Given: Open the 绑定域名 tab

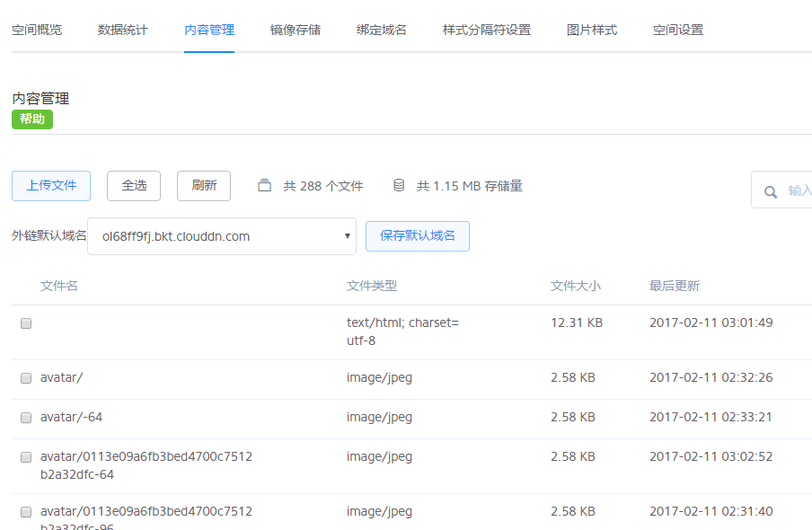Looking at the screenshot, I should click(382, 30).
